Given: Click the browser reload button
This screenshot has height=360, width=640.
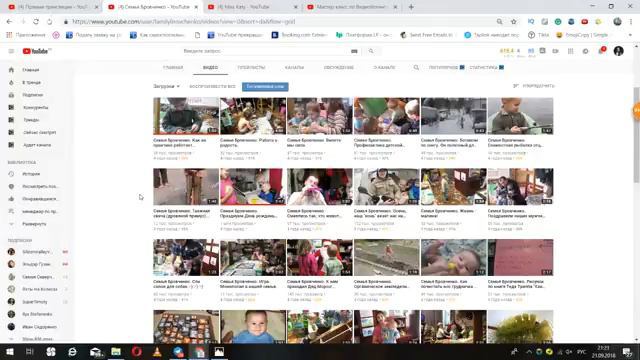Looking at the screenshot, I should point(36,22).
